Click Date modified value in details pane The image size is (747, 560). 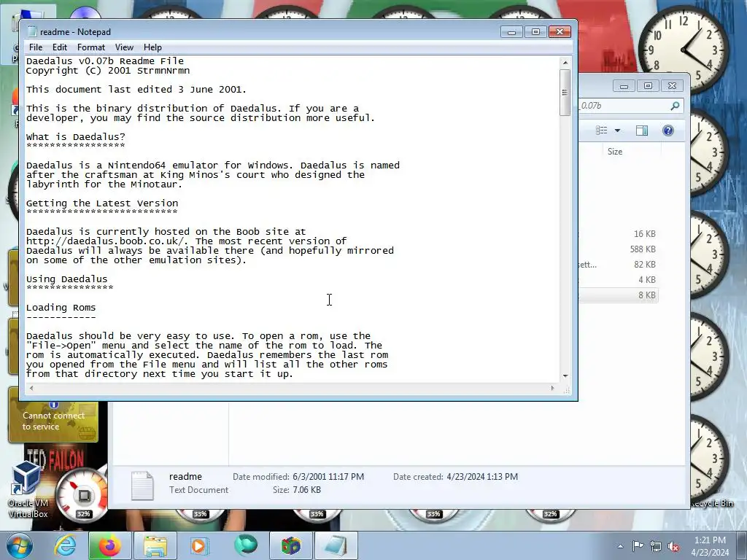[x=328, y=477]
